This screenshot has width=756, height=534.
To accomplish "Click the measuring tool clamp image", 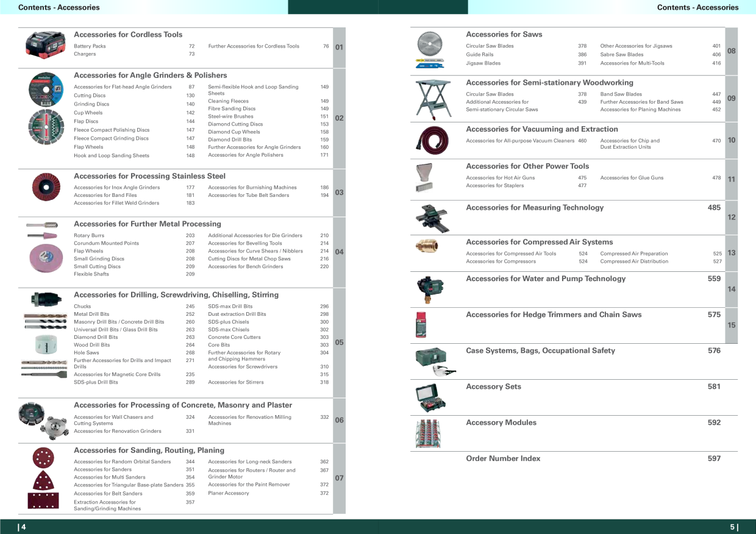I will (x=432, y=218).
